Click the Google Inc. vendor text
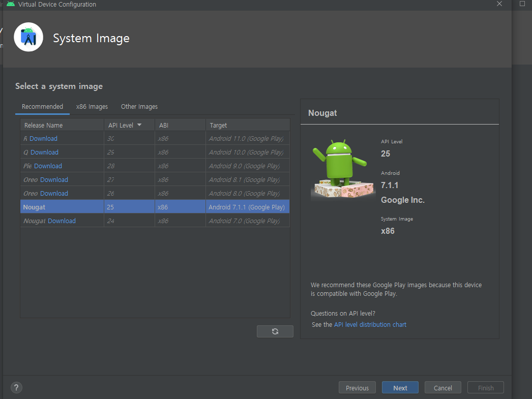This screenshot has width=532, height=399. 403,200
